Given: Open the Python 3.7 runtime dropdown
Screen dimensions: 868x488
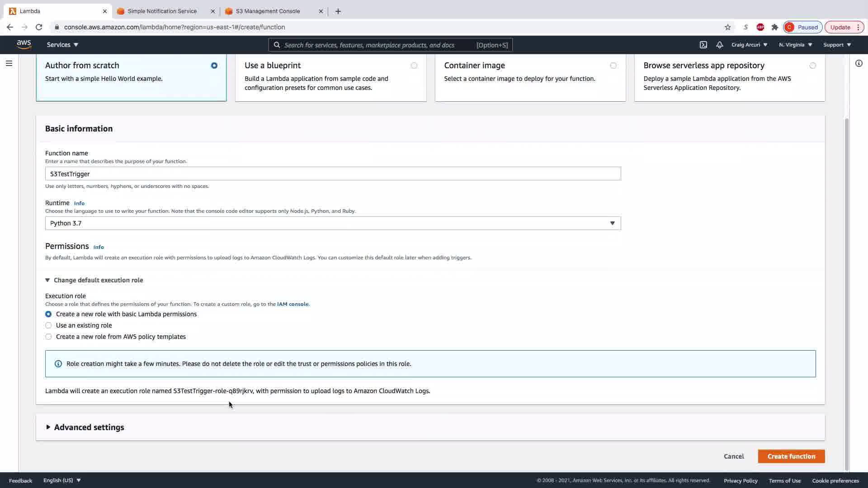Looking at the screenshot, I should [x=333, y=223].
